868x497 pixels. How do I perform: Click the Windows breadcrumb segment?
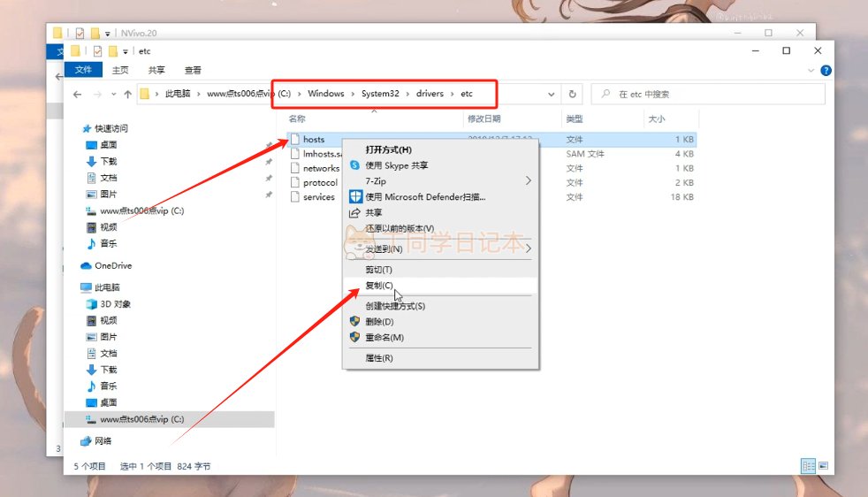[x=326, y=94]
